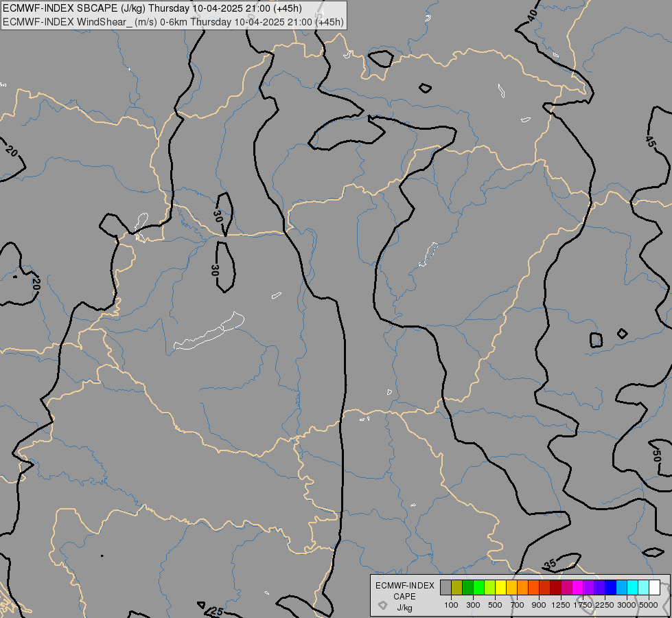Click the SBCAPE title line
672x618 pixels.
coord(152,8)
